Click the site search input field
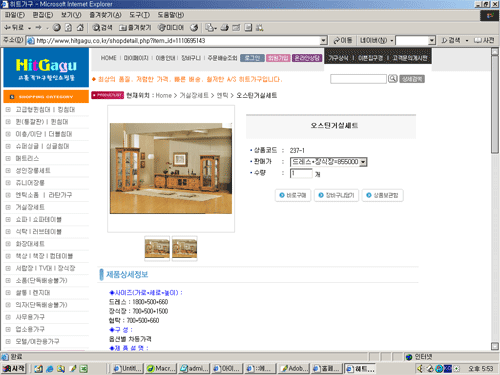This screenshot has height=375, width=500. [358, 79]
